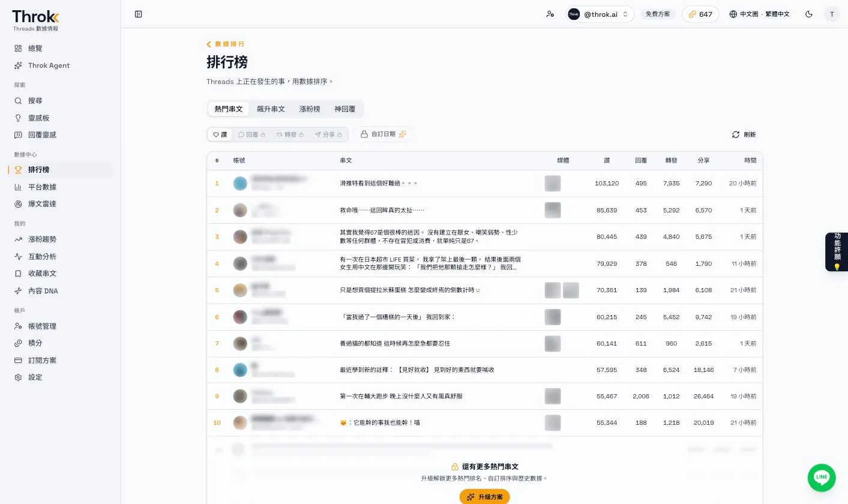
Task: Open the 中文圈 · 繁體中文 language selector
Action: [x=759, y=14]
